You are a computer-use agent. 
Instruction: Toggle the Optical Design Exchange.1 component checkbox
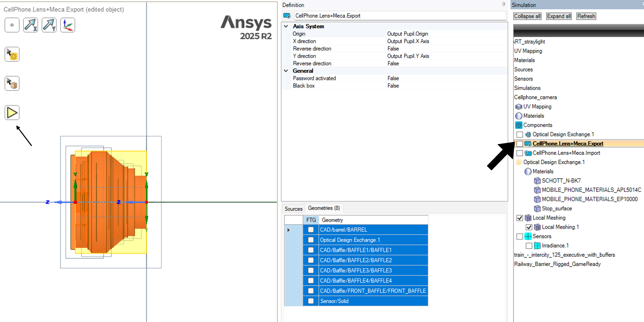click(x=519, y=134)
